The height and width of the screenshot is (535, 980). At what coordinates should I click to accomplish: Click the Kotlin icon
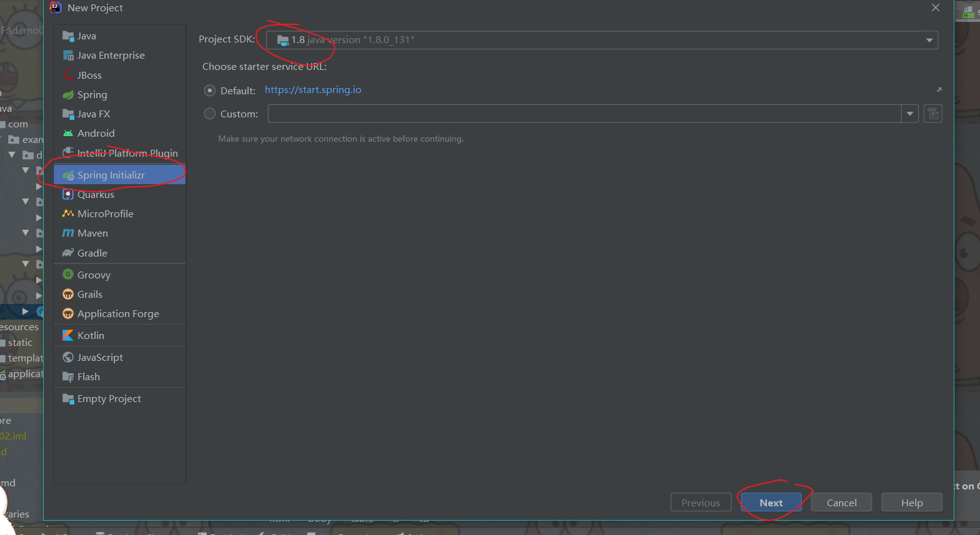coord(68,335)
